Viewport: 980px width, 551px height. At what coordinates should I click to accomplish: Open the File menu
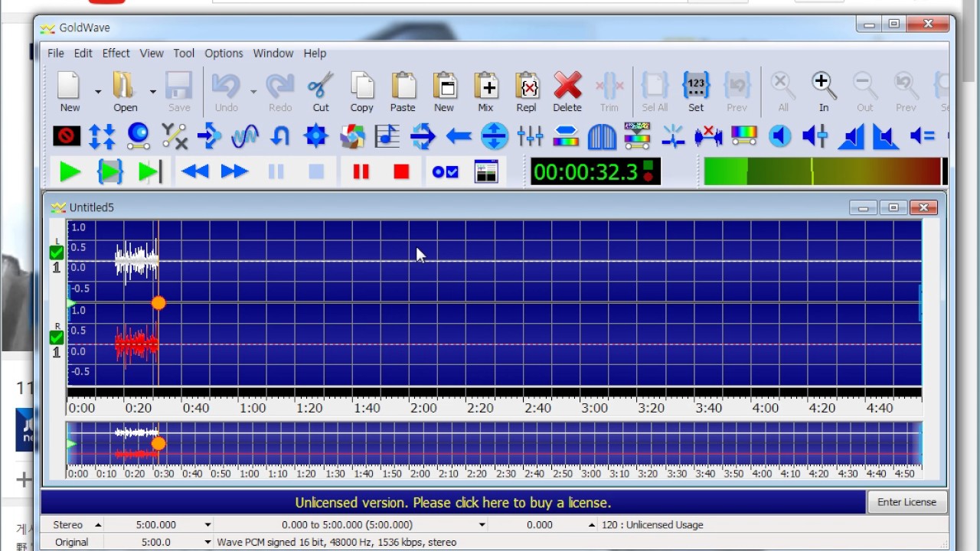(56, 53)
